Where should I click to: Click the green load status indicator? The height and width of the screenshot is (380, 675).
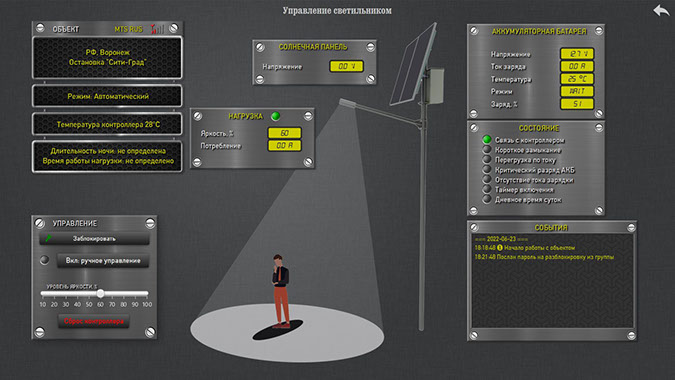click(x=276, y=116)
